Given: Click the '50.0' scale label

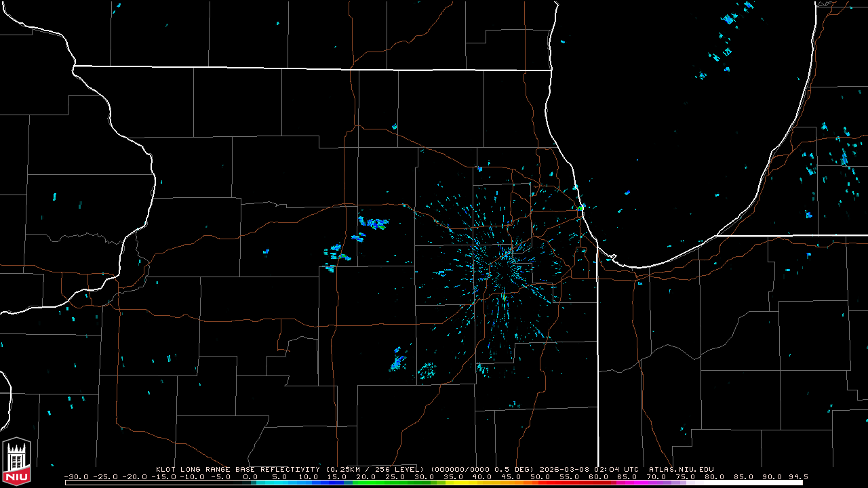Looking at the screenshot, I should click(540, 477).
